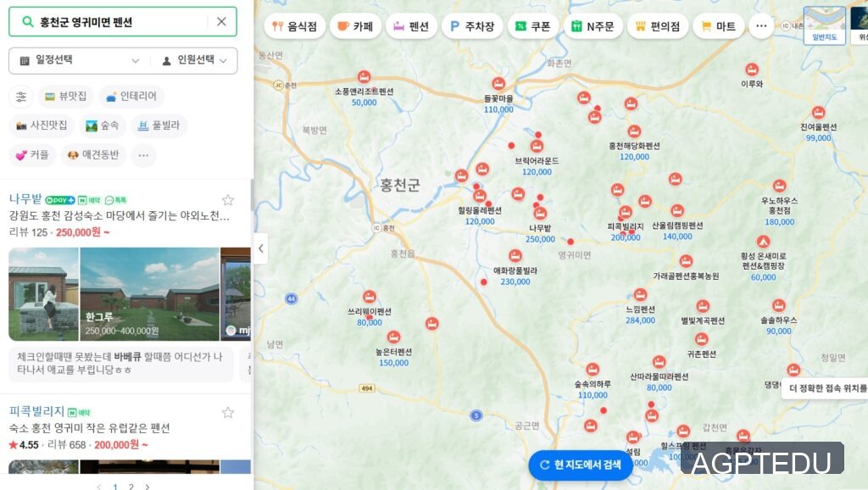Click the search field containing 홍천군 영귀미면 펜션
Screen dimensions: 868x490
(x=122, y=21)
